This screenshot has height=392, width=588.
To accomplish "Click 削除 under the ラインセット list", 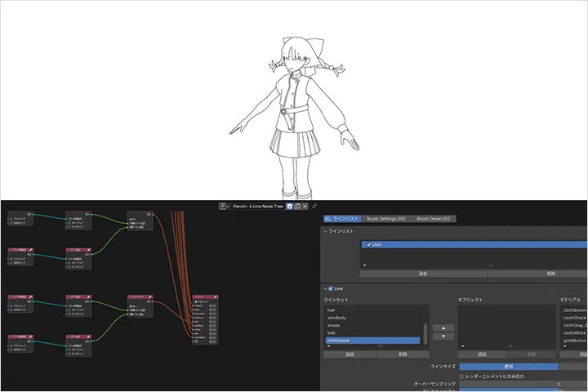I will [x=403, y=354].
